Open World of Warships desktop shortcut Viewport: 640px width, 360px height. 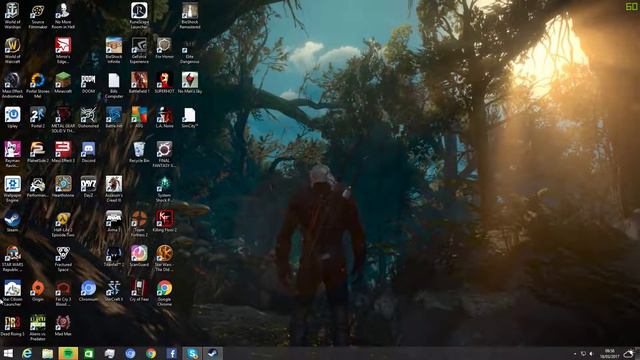tap(12, 16)
